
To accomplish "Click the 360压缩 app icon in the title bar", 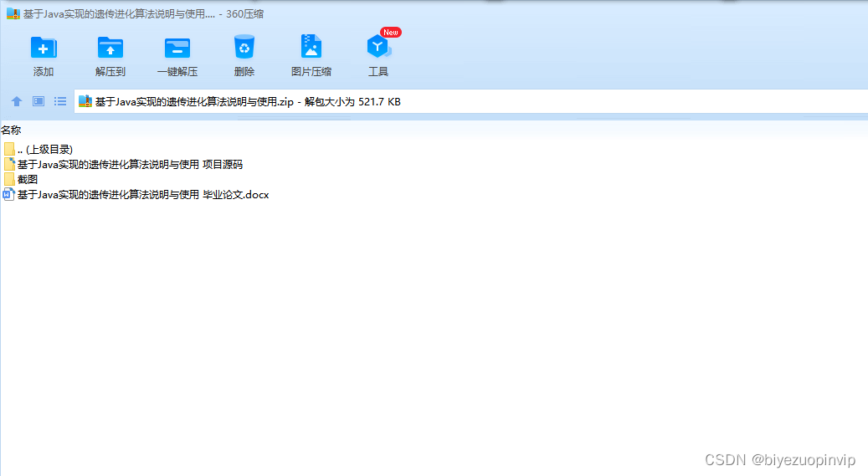I will 13,14.
